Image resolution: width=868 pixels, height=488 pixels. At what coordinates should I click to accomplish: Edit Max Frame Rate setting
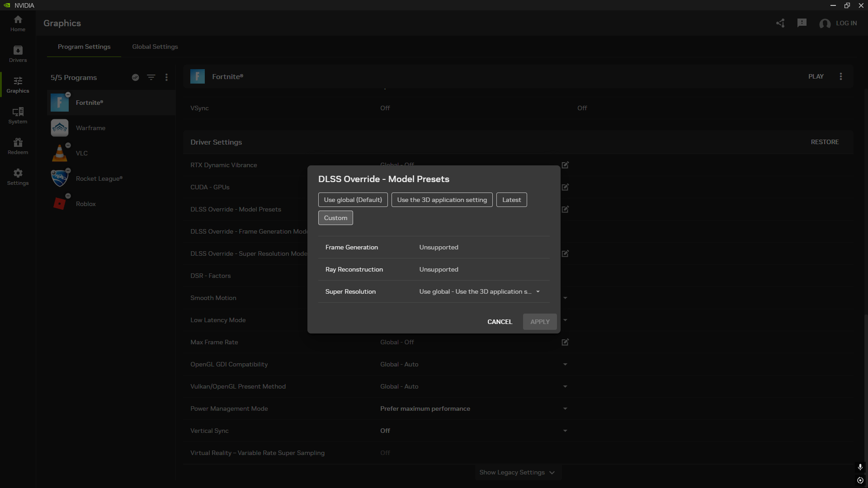coord(565,342)
